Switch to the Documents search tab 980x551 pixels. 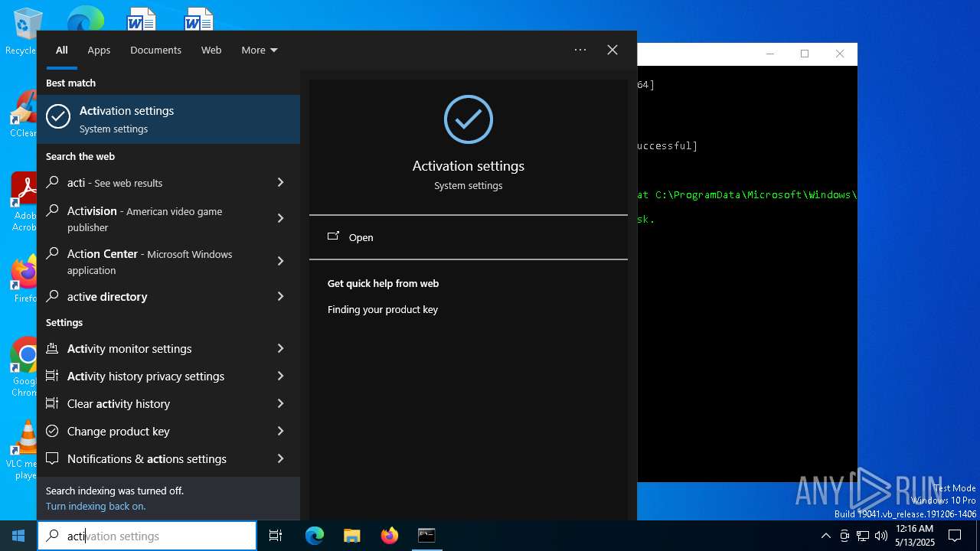click(155, 50)
